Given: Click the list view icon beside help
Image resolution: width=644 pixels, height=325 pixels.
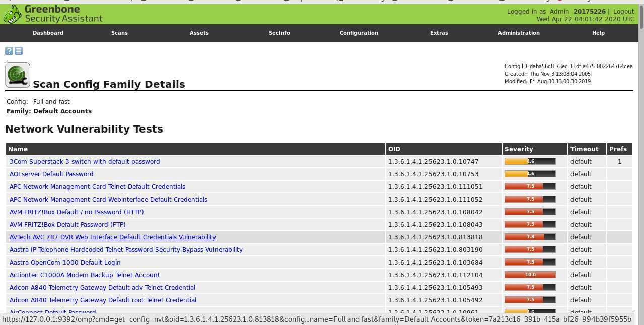Looking at the screenshot, I should point(19,51).
